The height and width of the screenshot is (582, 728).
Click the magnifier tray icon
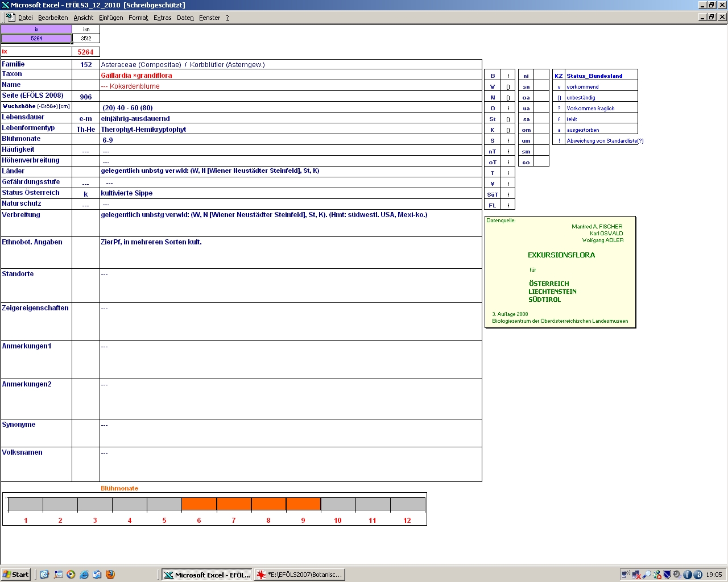[x=647, y=575]
